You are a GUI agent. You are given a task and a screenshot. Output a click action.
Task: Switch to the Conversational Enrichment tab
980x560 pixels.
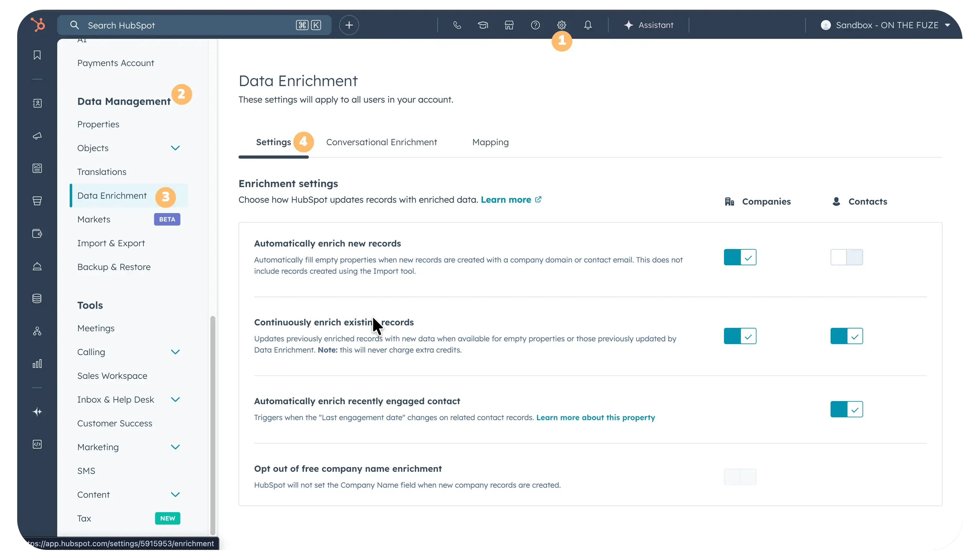point(382,142)
